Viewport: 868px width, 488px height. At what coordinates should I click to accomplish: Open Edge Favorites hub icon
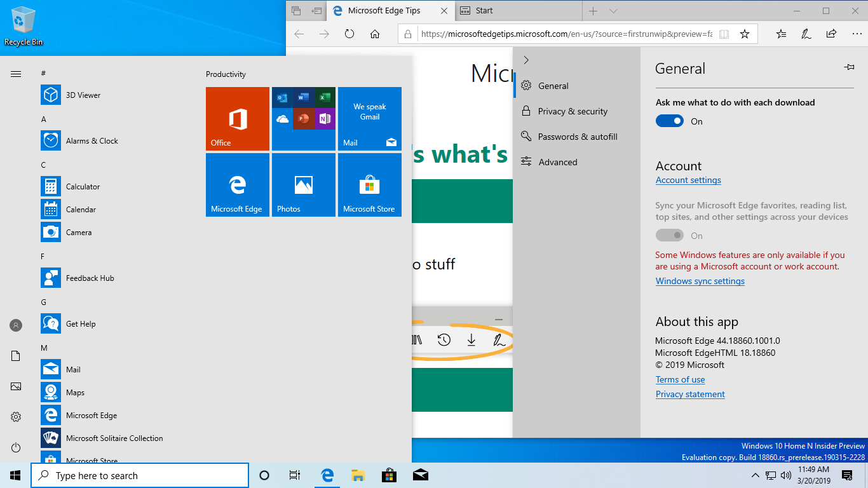(x=781, y=34)
